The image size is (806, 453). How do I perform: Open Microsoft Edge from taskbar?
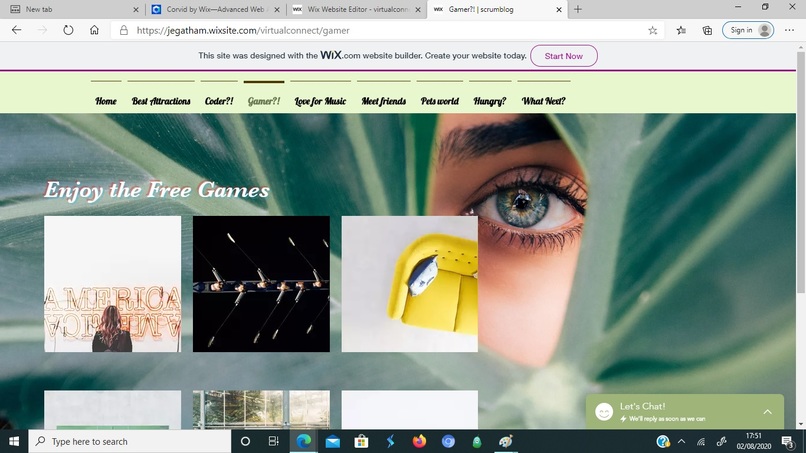pos(304,442)
